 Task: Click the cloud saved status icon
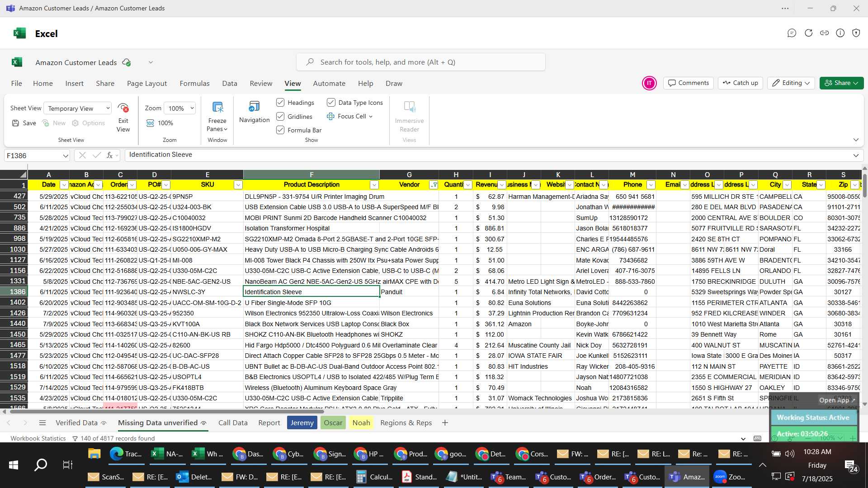(x=127, y=62)
